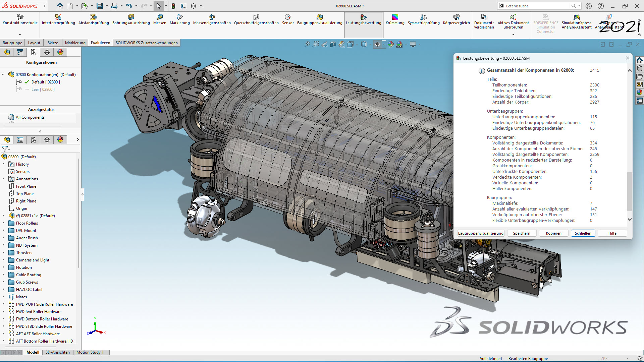The image size is (644, 362).
Task: Open dropdown under Konstruktionsstudie
Action: [20, 35]
